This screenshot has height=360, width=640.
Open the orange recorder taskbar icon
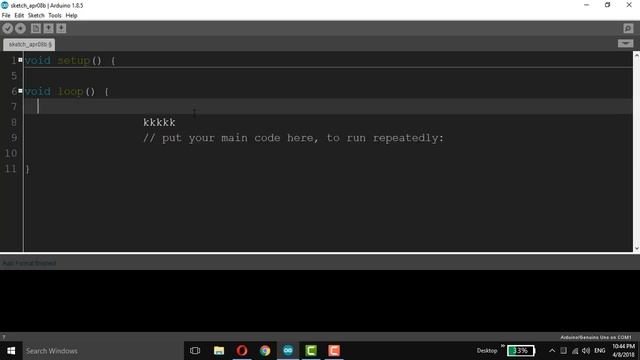(x=334, y=351)
